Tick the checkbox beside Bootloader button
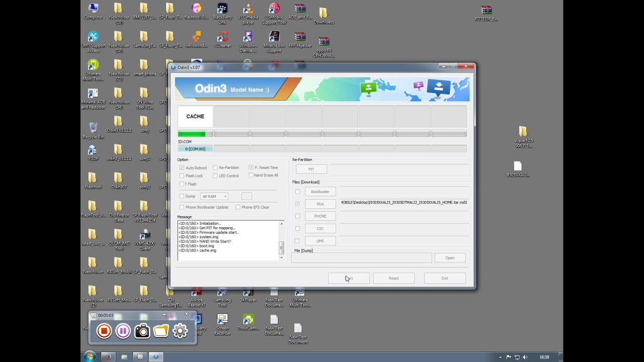644x362 pixels. point(297,192)
